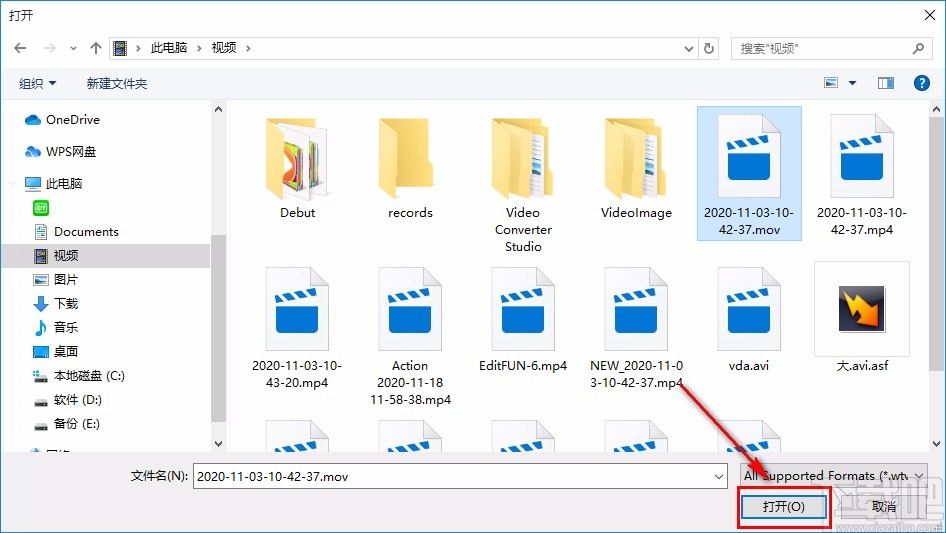Toggle the preview pane icon
Screen dimensions: 946x533
pos(886,83)
